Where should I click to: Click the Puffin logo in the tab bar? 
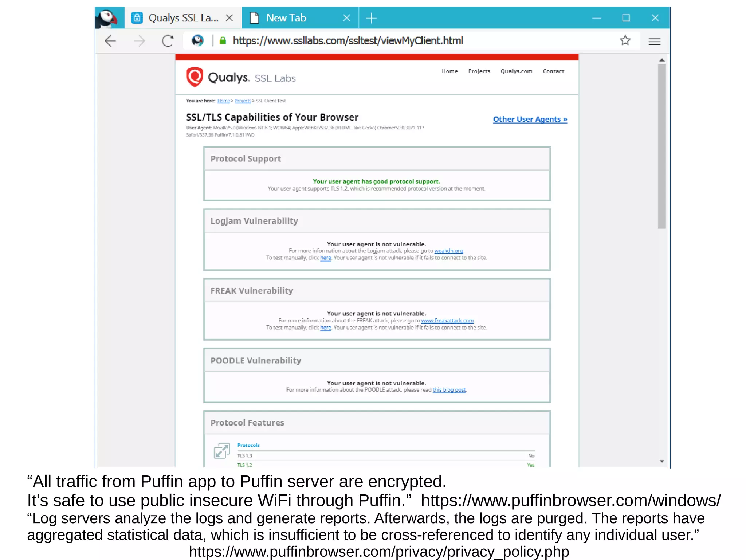[106, 18]
